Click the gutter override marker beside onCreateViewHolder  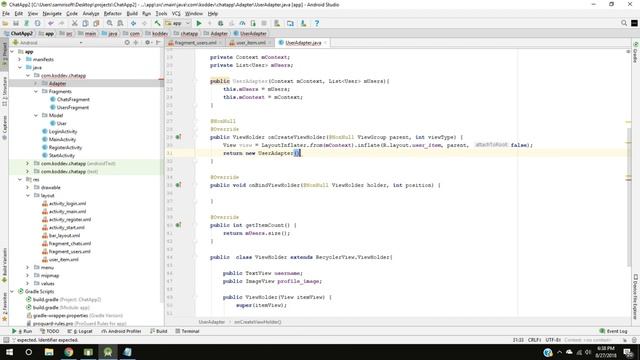click(178, 137)
